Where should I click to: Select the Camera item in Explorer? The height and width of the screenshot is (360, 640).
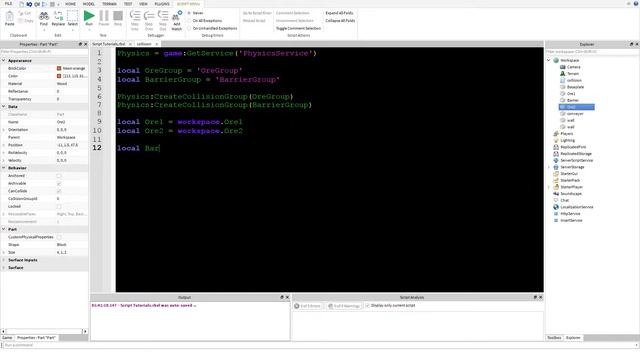tap(573, 67)
